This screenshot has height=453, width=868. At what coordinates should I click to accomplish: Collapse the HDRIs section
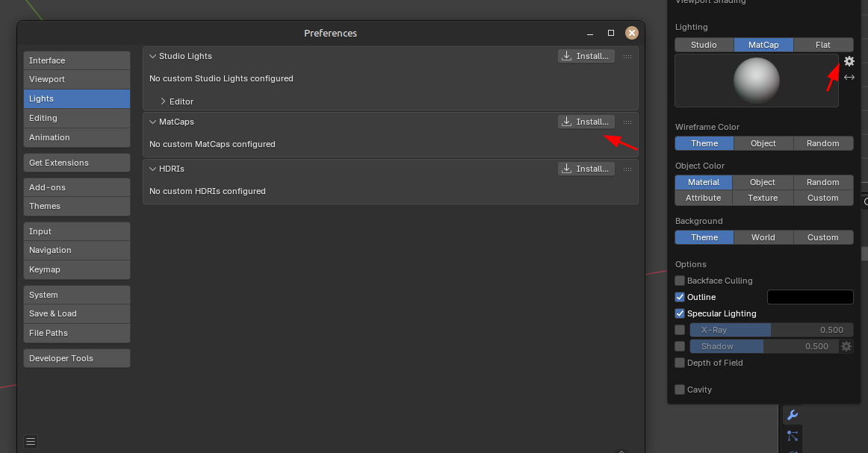pos(153,169)
